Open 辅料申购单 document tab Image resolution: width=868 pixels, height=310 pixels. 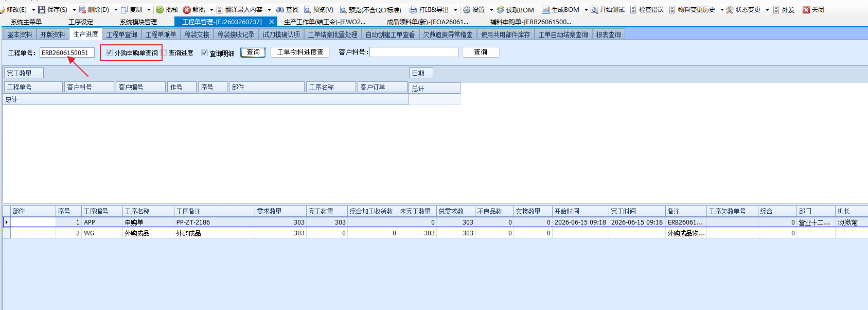[530, 22]
